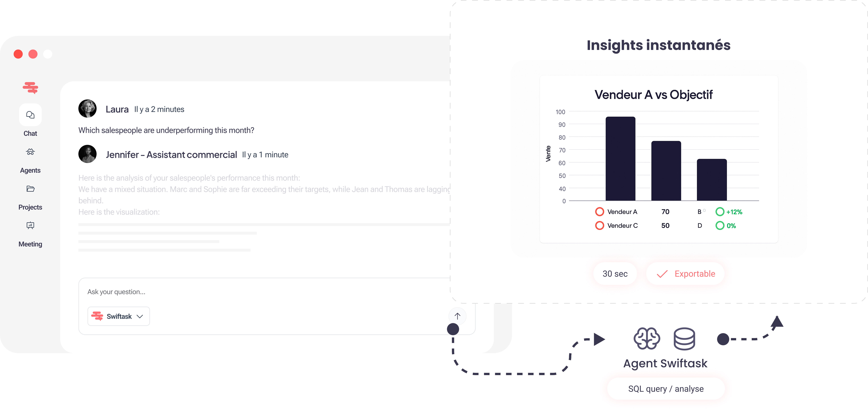
Task: Select the Vendeur C radio indicator
Action: [x=599, y=226]
